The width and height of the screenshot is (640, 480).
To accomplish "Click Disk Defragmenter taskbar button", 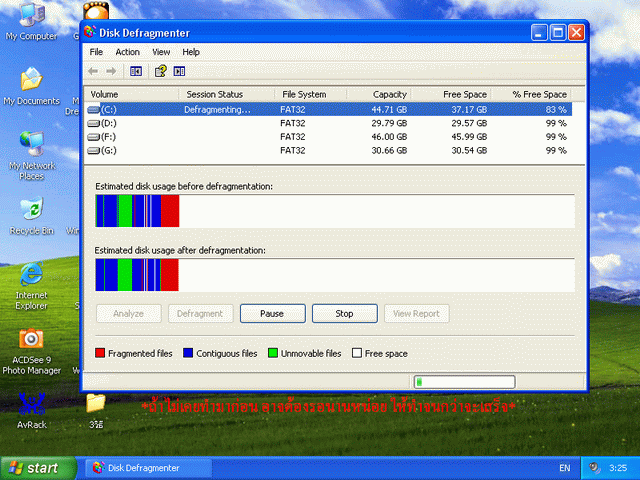I will point(148,468).
